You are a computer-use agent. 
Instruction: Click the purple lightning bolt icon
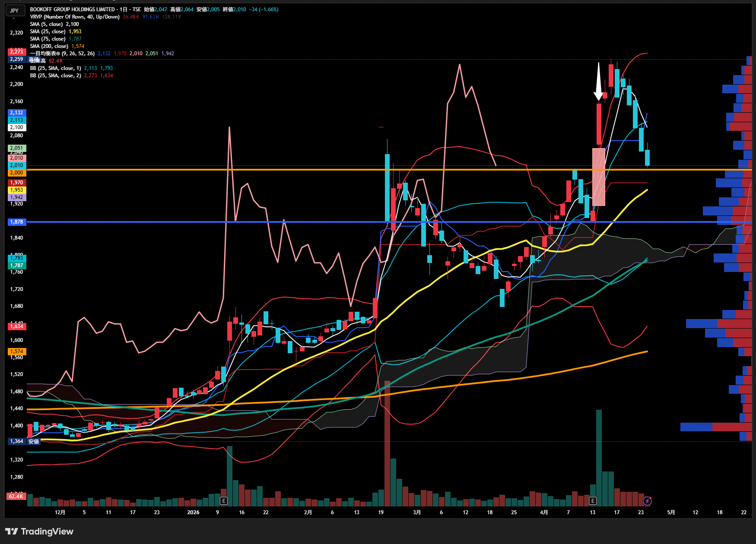pyautogui.click(x=647, y=501)
